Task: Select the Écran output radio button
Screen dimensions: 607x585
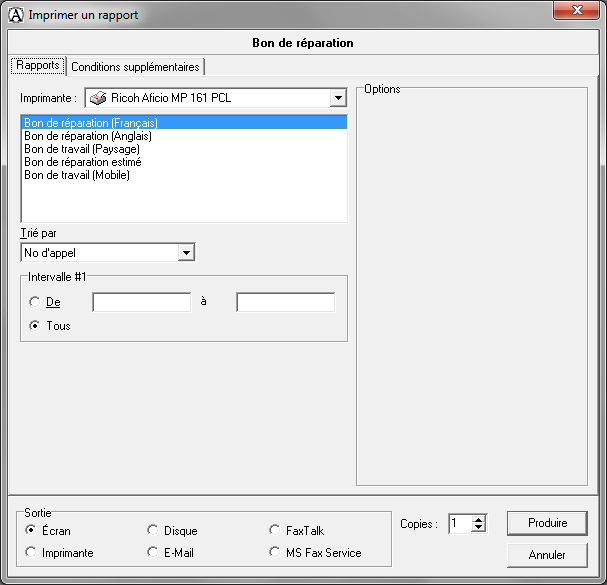Action: click(x=31, y=530)
